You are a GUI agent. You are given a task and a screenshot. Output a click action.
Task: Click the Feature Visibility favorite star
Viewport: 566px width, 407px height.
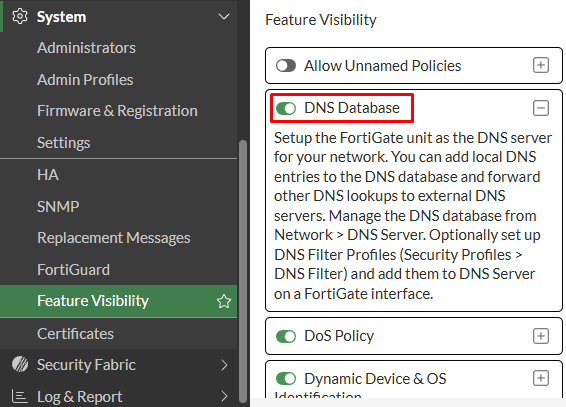point(224,301)
